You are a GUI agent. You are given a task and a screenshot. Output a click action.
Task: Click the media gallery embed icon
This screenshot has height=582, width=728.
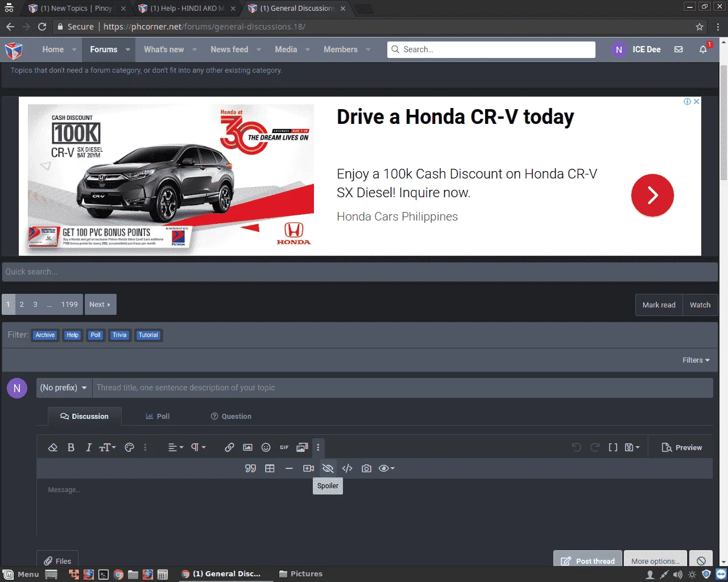302,447
